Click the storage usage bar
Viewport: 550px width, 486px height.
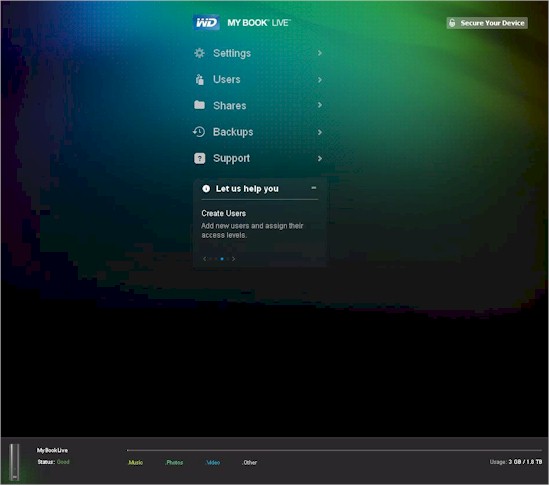(x=334, y=450)
